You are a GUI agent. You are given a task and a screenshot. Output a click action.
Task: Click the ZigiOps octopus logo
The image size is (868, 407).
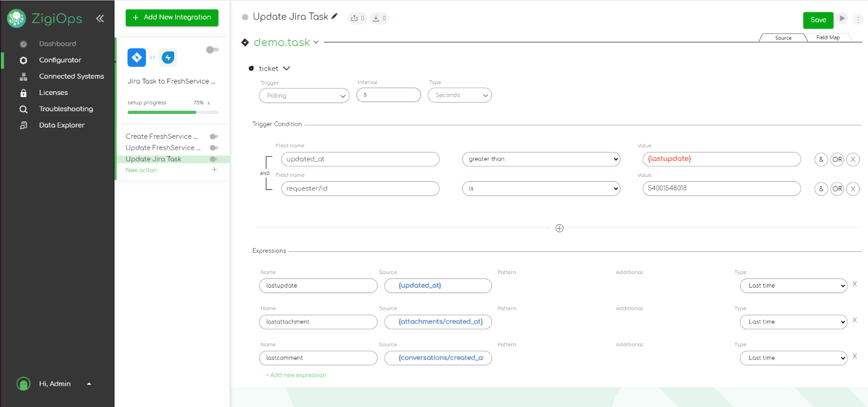point(16,18)
